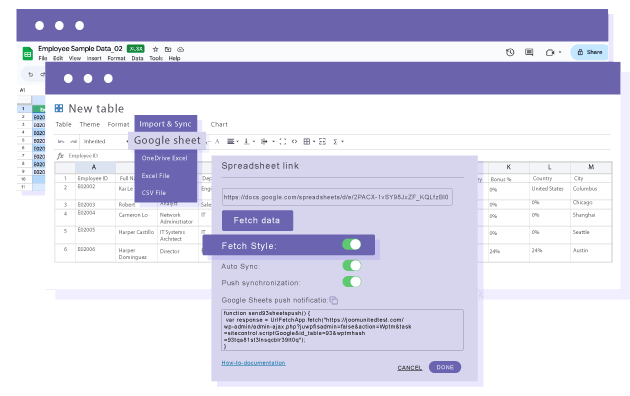Screen dimensions: 630x396
Task: Open the Theme tab
Action: (x=90, y=125)
